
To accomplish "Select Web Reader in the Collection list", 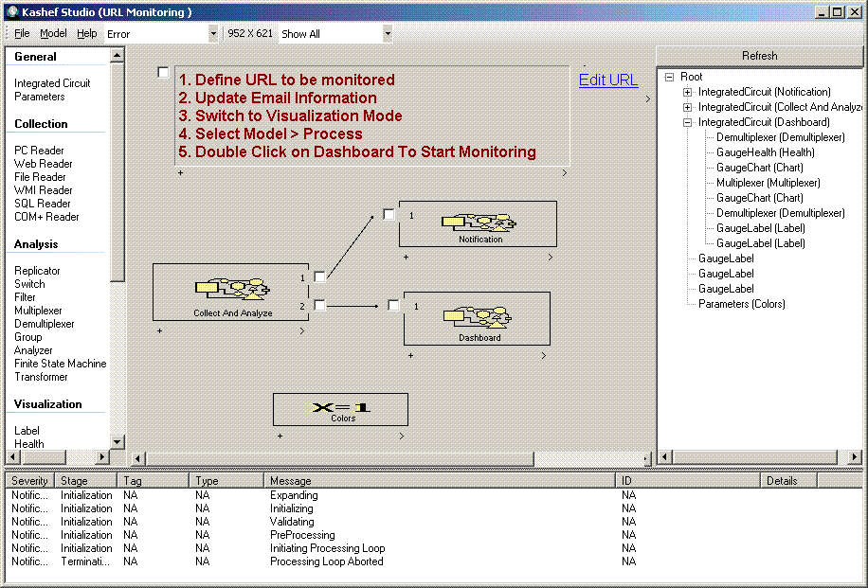I will tap(43, 164).
